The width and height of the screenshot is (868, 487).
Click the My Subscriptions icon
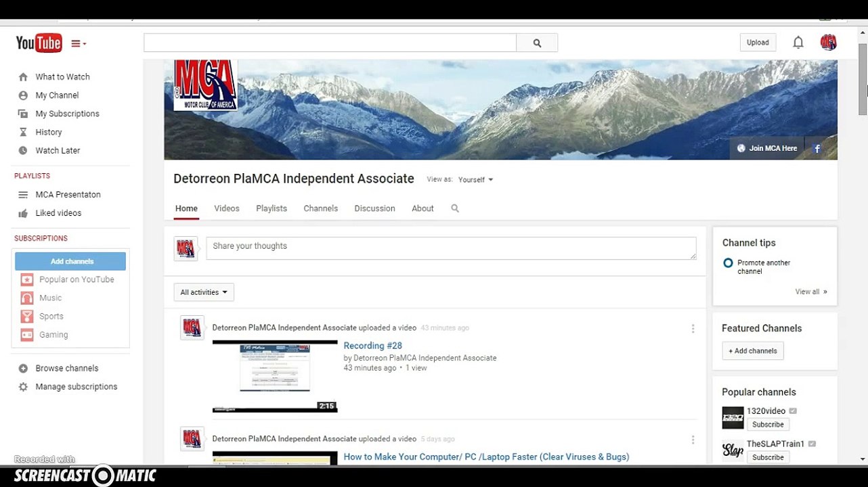(23, 114)
